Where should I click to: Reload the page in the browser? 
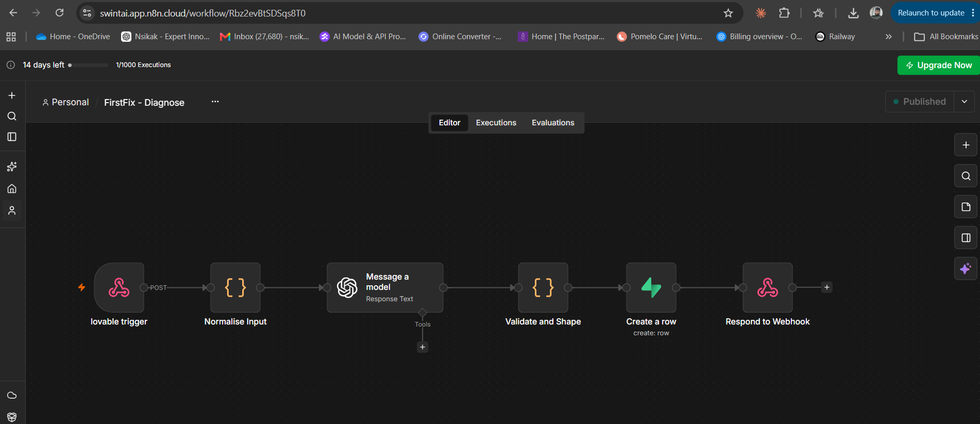coord(60,13)
